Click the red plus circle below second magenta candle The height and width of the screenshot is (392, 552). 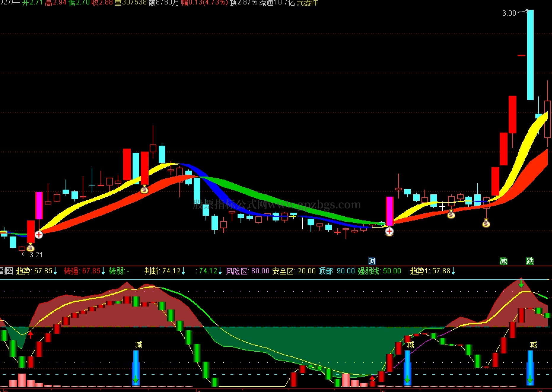click(389, 231)
